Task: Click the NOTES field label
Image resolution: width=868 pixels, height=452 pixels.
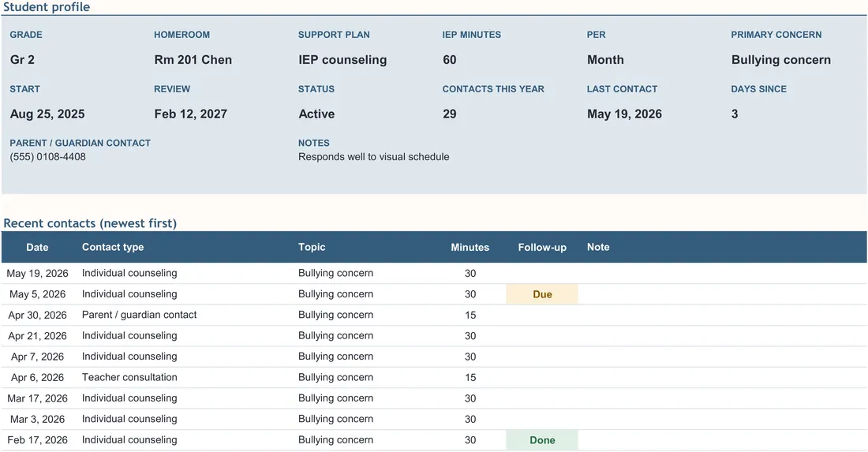Action: pos(314,143)
